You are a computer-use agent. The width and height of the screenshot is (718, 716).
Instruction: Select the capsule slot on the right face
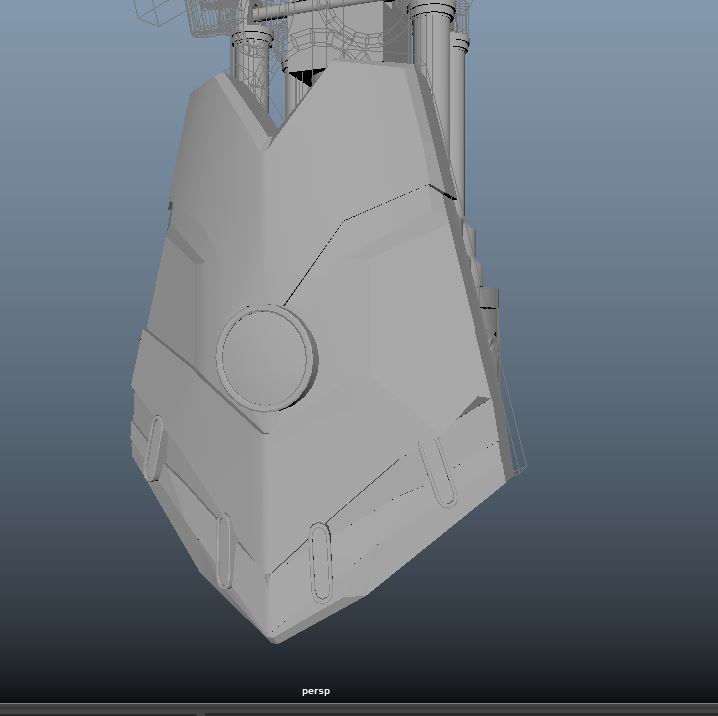[437, 472]
